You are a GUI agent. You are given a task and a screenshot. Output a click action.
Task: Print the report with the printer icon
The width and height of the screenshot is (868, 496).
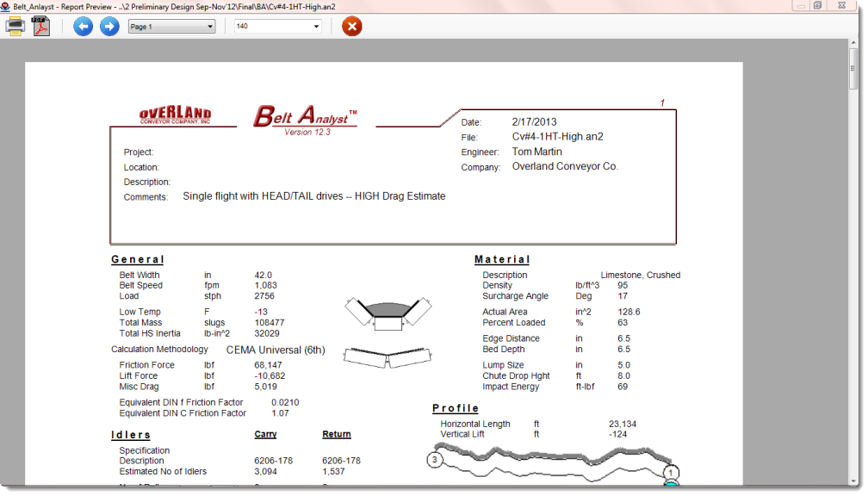tap(15, 26)
